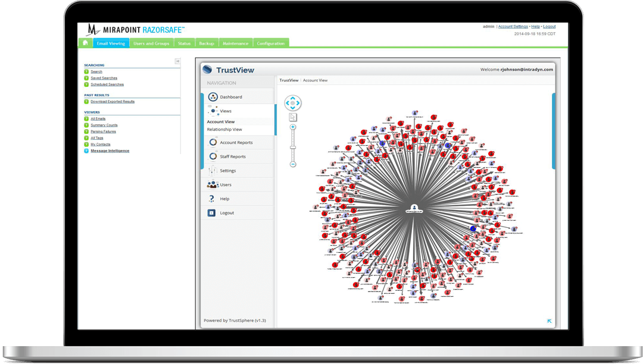Open My Contacts viewer
643x364 pixels.
point(101,145)
